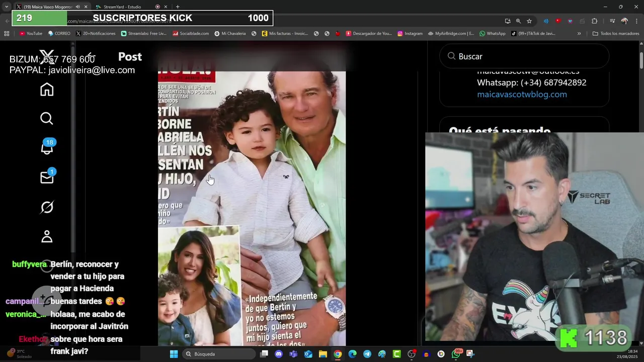Open the apps grid icon in bookmarks bar
This screenshot has width=644, height=362.
[7, 34]
